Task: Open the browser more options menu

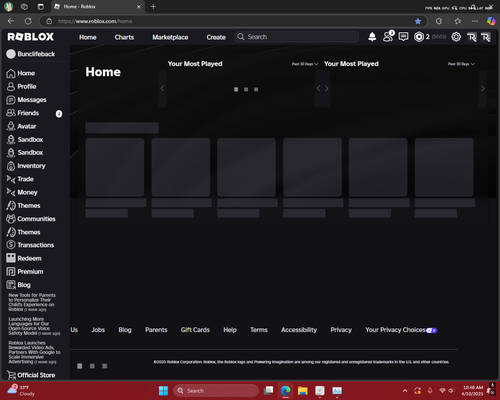Action: (x=475, y=21)
